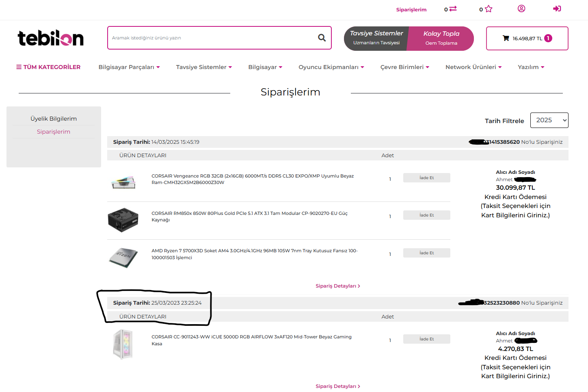Select Siparişlerim in the sidebar
Viewport: 588px width, 392px height.
click(x=54, y=132)
